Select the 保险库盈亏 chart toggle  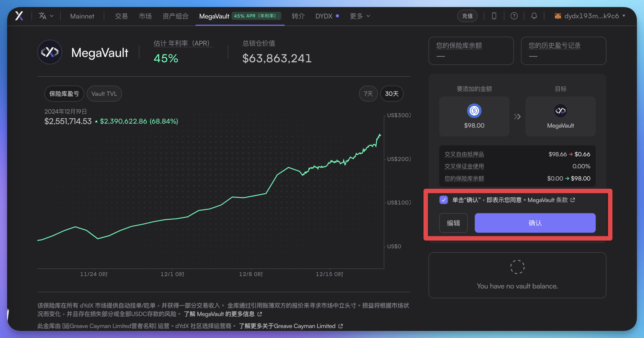tap(64, 94)
